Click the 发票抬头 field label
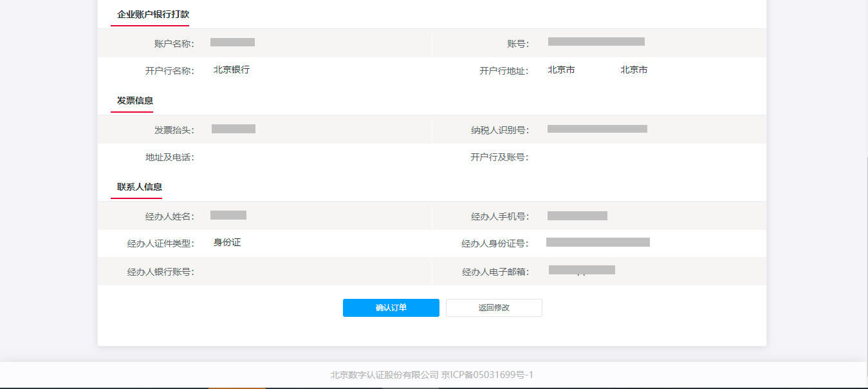868x389 pixels. click(x=174, y=130)
